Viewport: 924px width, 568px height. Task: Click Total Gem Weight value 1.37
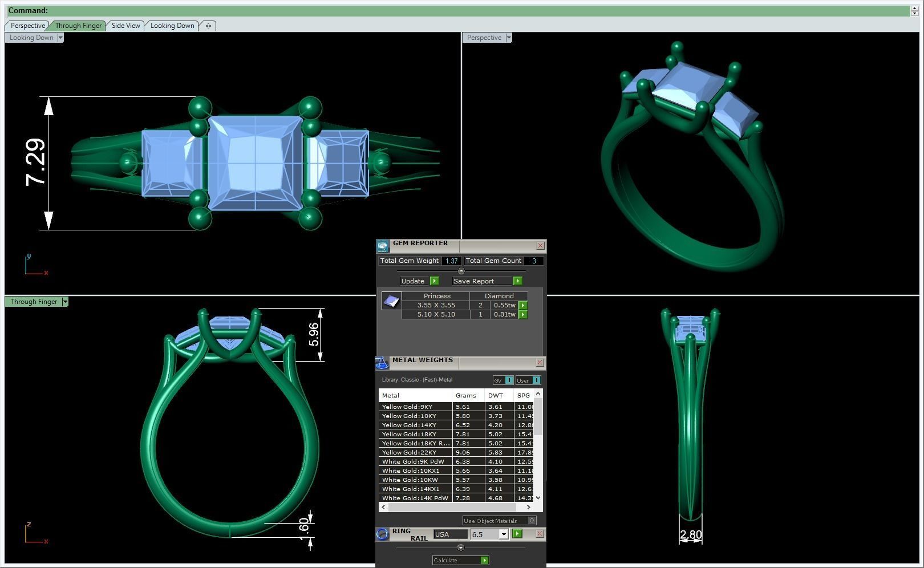pyautogui.click(x=451, y=261)
